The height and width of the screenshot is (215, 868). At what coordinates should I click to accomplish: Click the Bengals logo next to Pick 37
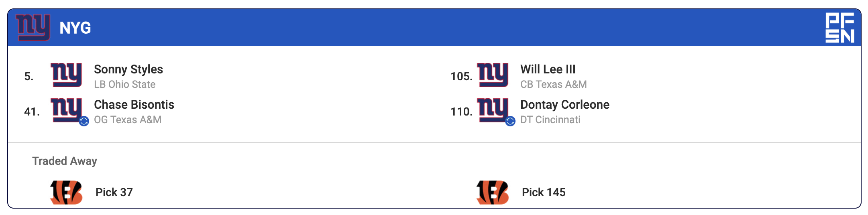click(66, 193)
